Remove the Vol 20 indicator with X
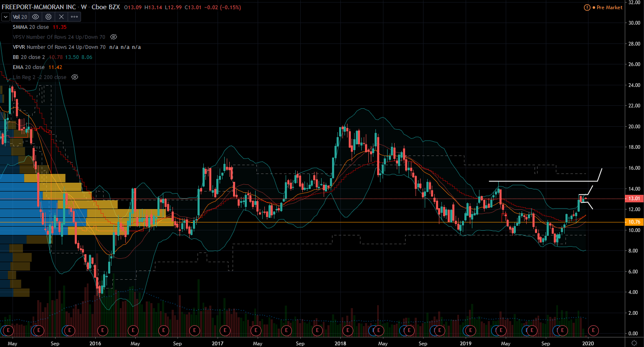Viewport: 644px width, 347px height. click(61, 17)
